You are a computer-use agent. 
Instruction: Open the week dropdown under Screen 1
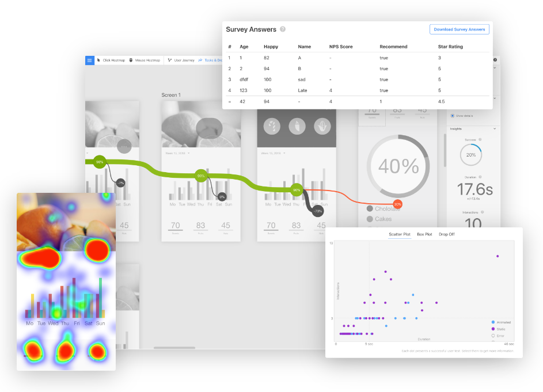[x=177, y=153]
